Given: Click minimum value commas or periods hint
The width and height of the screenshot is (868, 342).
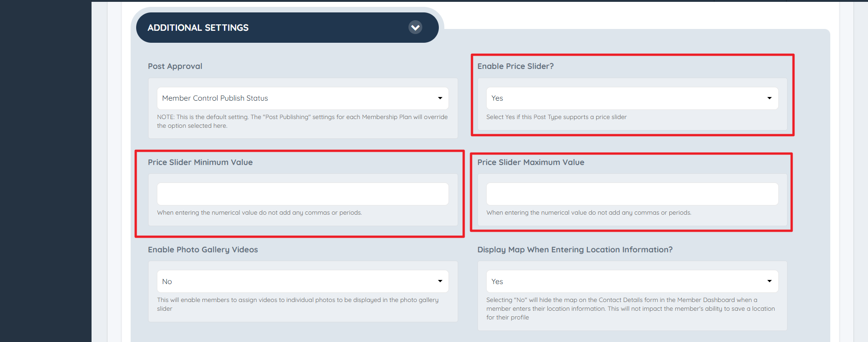Looking at the screenshot, I should point(259,213).
